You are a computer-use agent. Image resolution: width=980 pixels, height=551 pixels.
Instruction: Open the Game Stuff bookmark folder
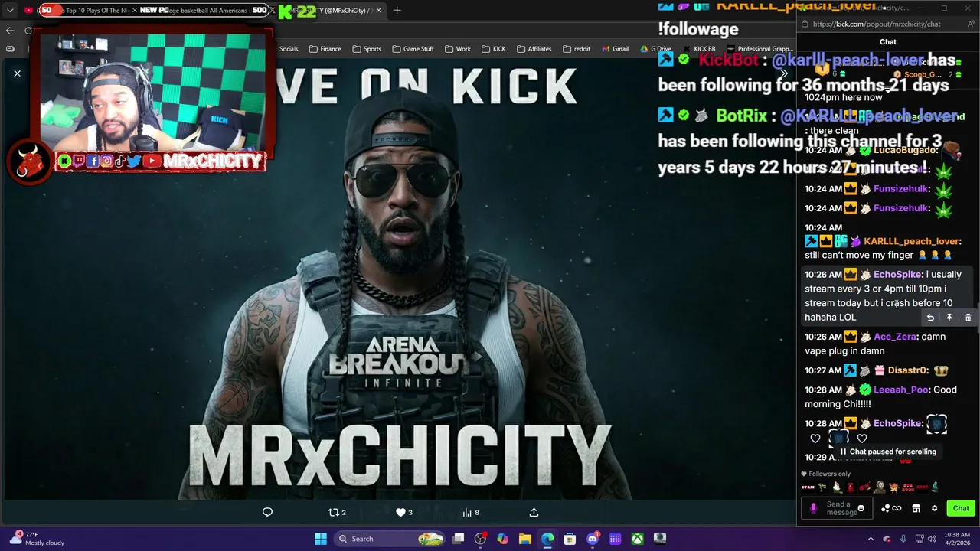(413, 49)
